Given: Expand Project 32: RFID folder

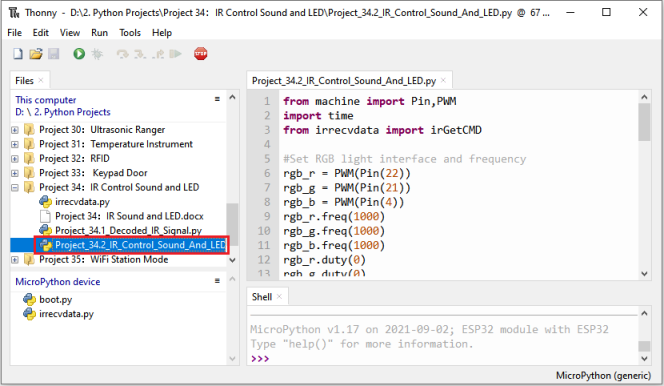Looking at the screenshot, I should coord(15,159).
